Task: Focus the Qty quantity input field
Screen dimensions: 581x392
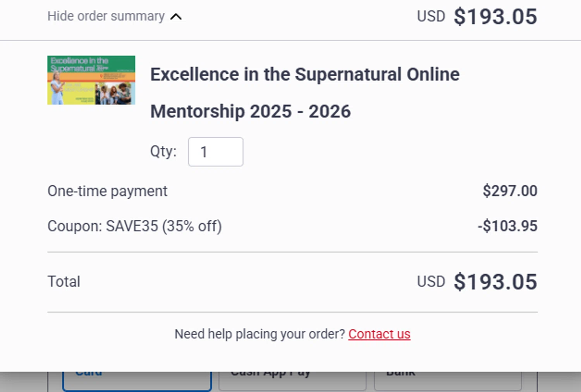Action: click(215, 152)
